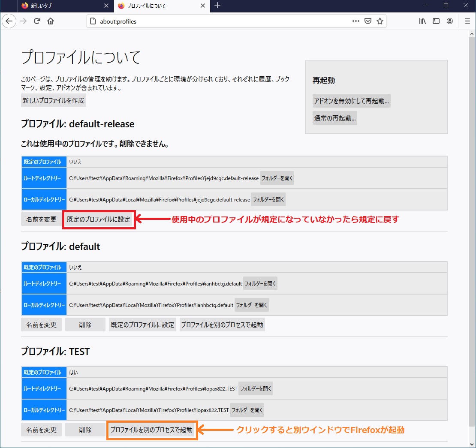This screenshot has height=448, width=476.
Task: Launch TEST profile in separate process
Action: (151, 430)
